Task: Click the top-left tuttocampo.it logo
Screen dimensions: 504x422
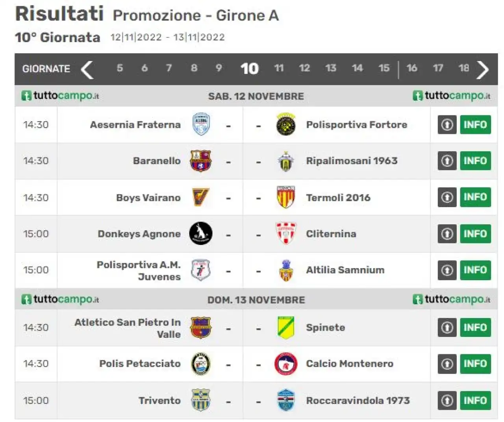Action: point(60,96)
